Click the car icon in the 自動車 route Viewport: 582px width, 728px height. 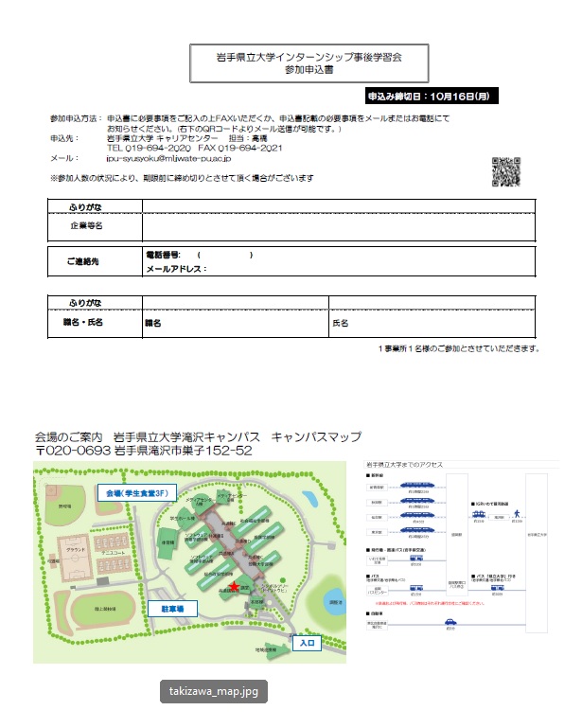tap(450, 622)
